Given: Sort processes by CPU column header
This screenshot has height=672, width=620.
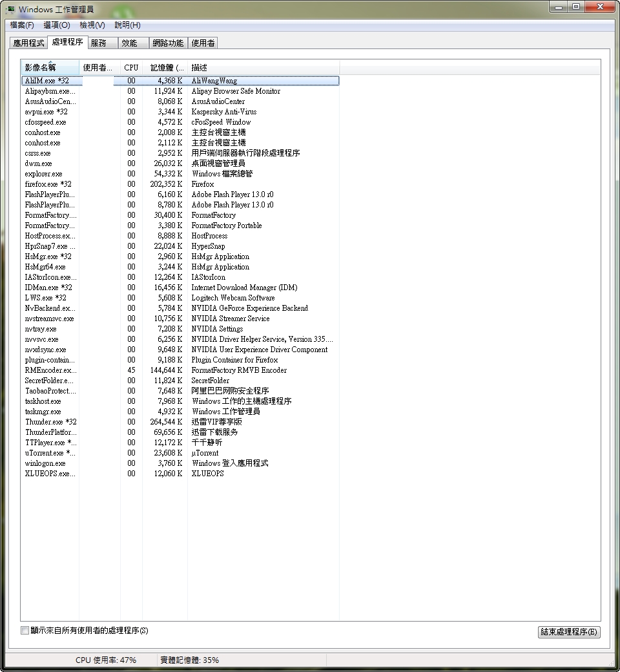Looking at the screenshot, I should tap(131, 68).
